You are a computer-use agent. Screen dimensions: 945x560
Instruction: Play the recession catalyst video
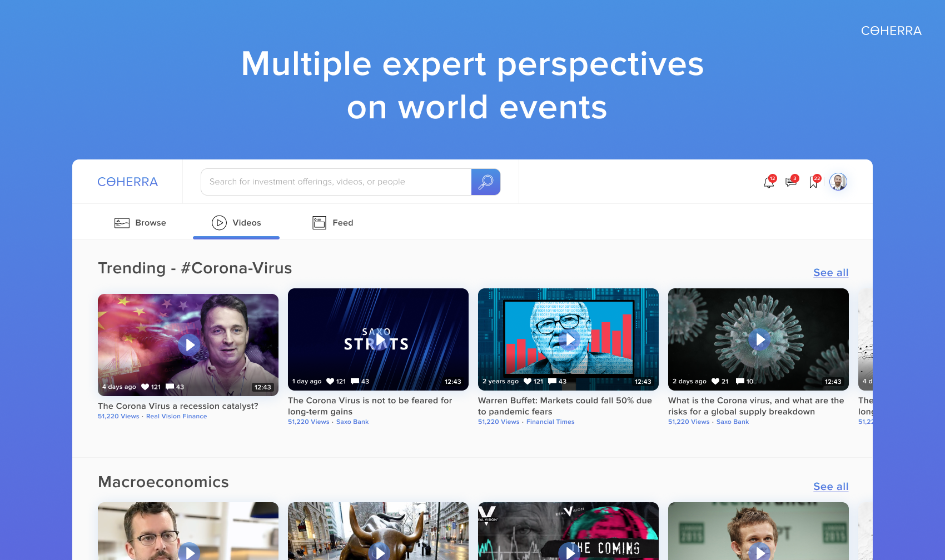[x=190, y=345]
